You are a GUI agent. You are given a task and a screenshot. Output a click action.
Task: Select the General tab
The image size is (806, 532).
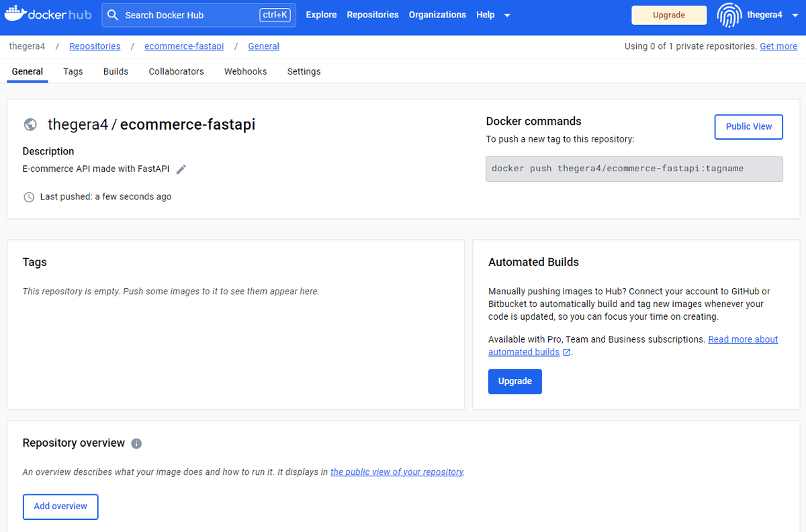click(28, 71)
